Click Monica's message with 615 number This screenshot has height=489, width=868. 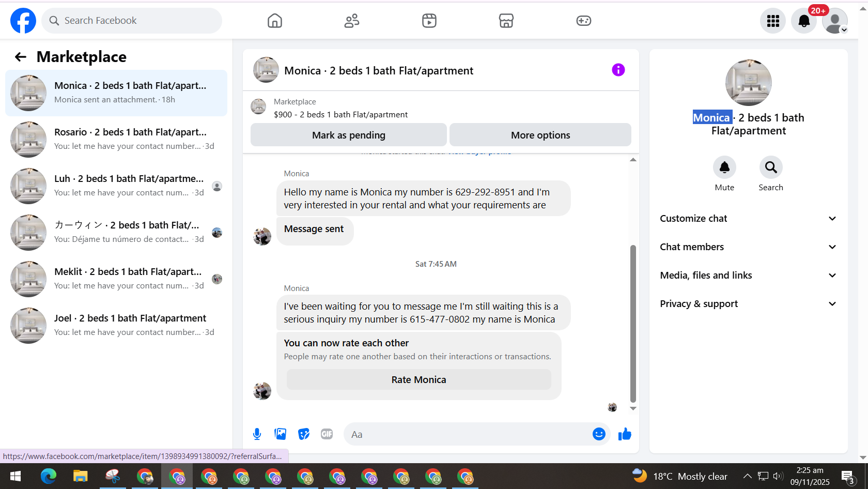pos(424,313)
